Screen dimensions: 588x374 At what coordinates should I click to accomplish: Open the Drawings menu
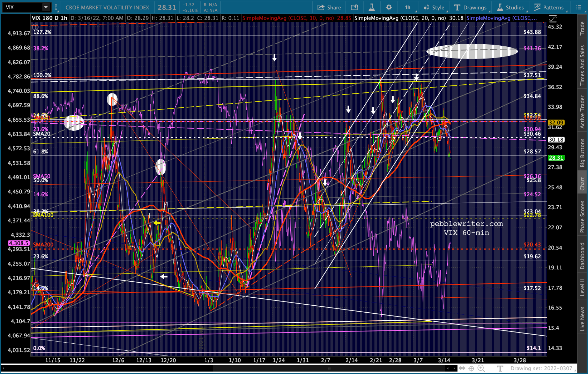[x=470, y=7]
